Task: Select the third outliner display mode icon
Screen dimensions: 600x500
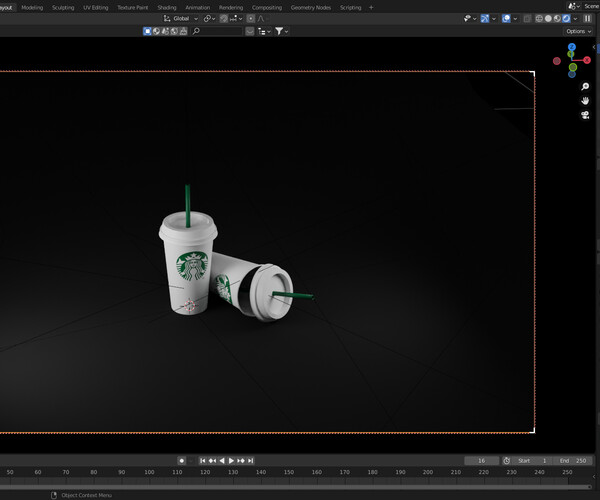Action: 165,31
